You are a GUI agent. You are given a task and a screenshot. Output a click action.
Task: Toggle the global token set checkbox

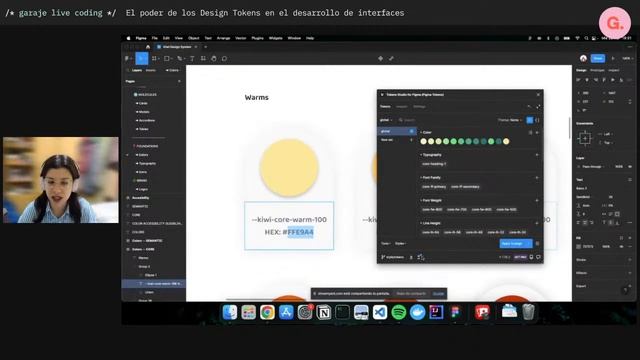pos(411,131)
